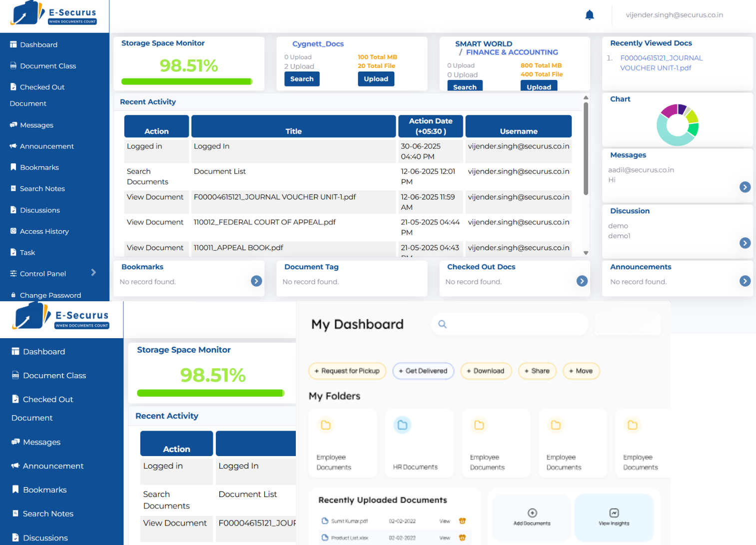
Task: Click the notification bell icon
Action: pyautogui.click(x=590, y=15)
